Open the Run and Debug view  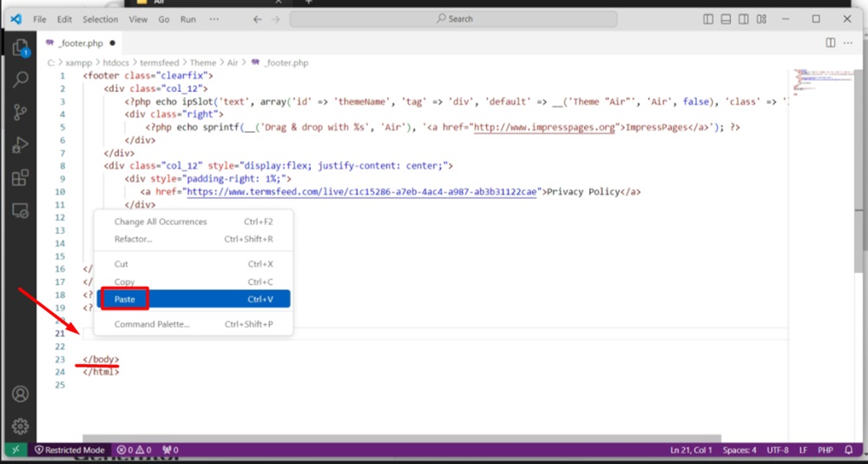21,145
